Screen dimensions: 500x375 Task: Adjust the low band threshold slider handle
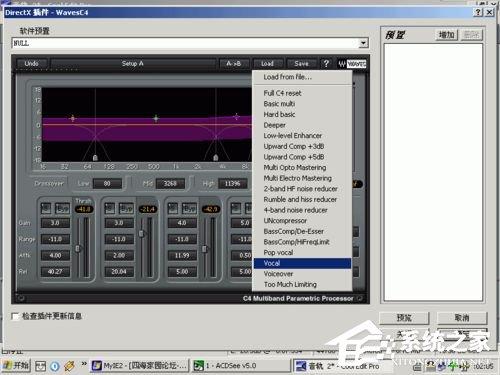point(78,248)
